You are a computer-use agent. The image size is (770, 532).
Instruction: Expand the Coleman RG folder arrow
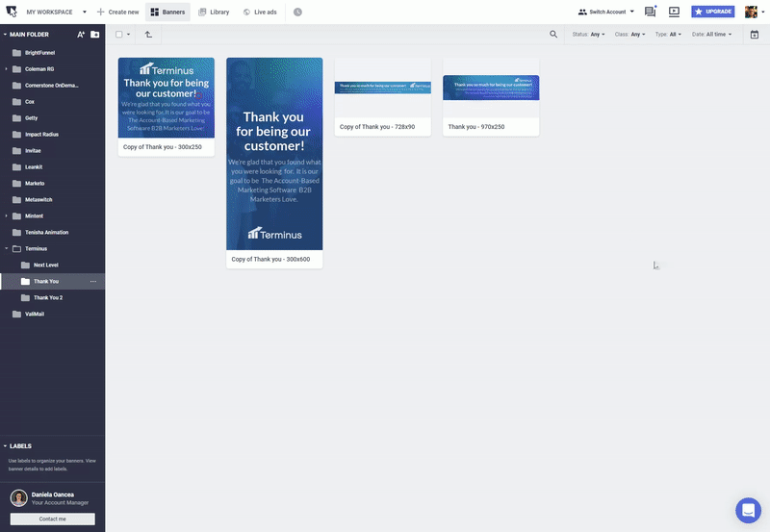(6, 69)
